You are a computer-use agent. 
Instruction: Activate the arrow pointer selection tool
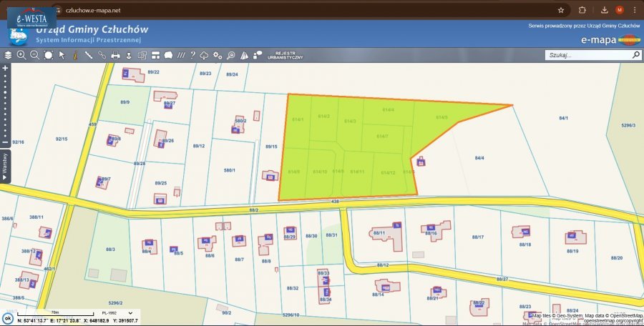(62, 55)
